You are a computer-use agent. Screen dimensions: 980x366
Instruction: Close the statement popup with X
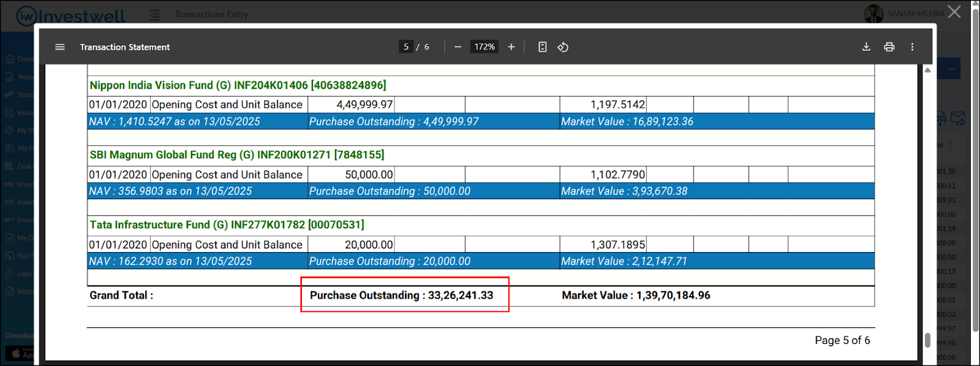(954, 12)
